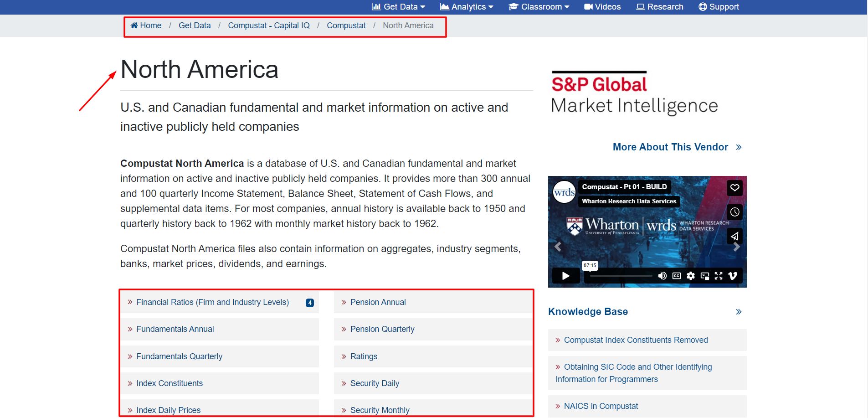Open Financial Ratios (Firm and Industry Levels)
Viewport: 868px width, 418px height.
click(212, 302)
